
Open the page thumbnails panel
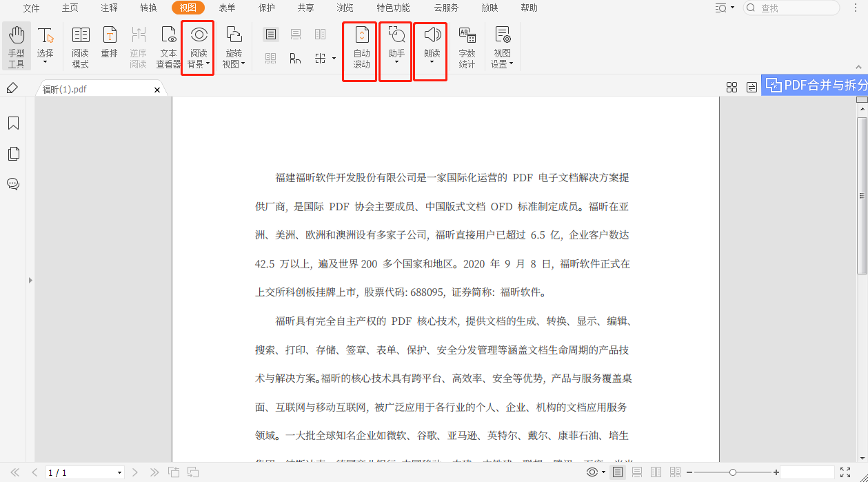(13, 153)
